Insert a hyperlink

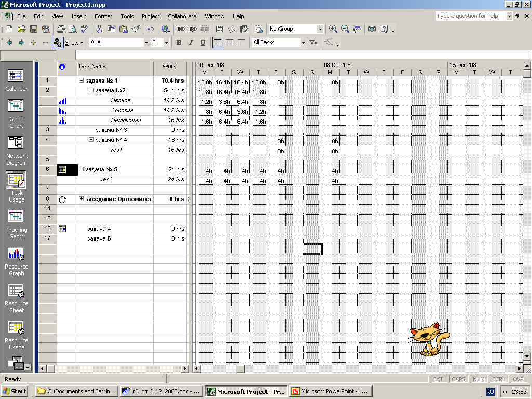click(x=166, y=29)
